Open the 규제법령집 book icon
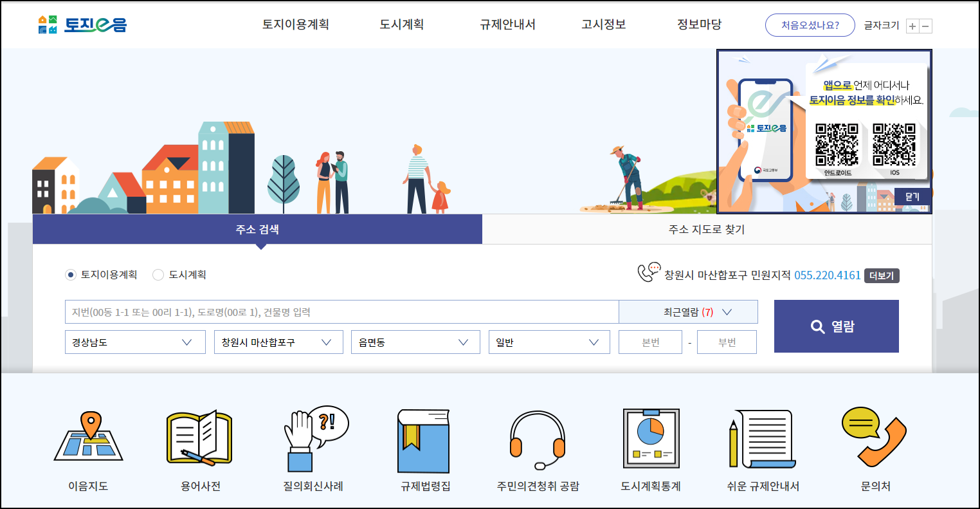Image resolution: width=980 pixels, height=509 pixels. click(x=423, y=441)
